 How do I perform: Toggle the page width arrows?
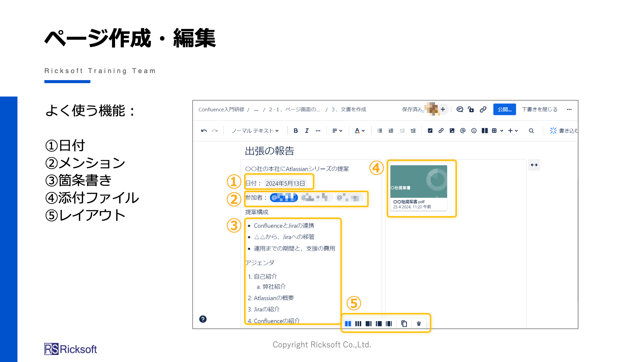[x=534, y=165]
